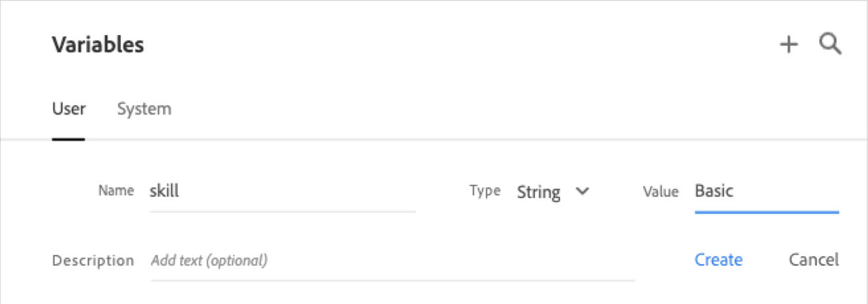Click the Add text (optional) placeholder
The image size is (868, 304).
[x=209, y=260]
